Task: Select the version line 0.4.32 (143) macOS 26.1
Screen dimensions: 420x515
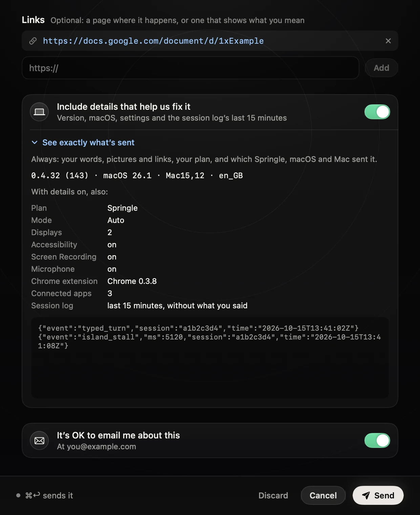Action: [x=137, y=176]
